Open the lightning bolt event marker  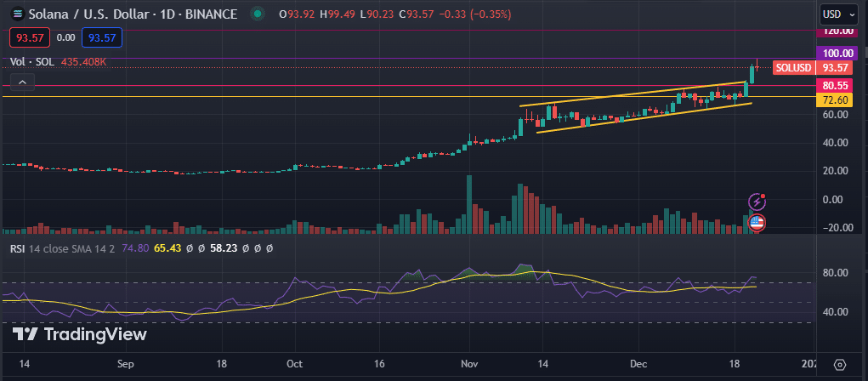point(756,202)
